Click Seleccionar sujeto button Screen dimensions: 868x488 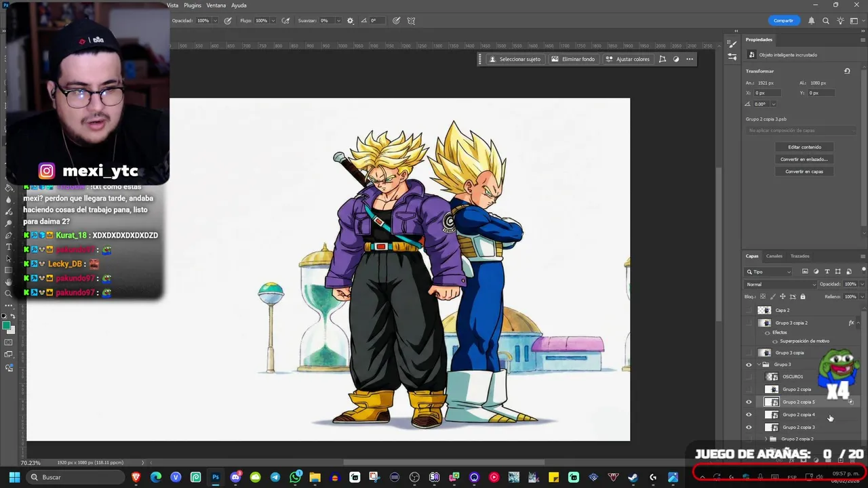coord(515,59)
